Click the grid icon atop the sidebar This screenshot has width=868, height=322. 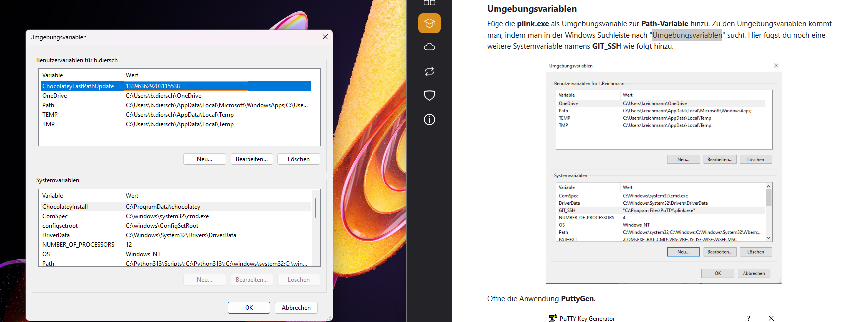[x=429, y=3]
